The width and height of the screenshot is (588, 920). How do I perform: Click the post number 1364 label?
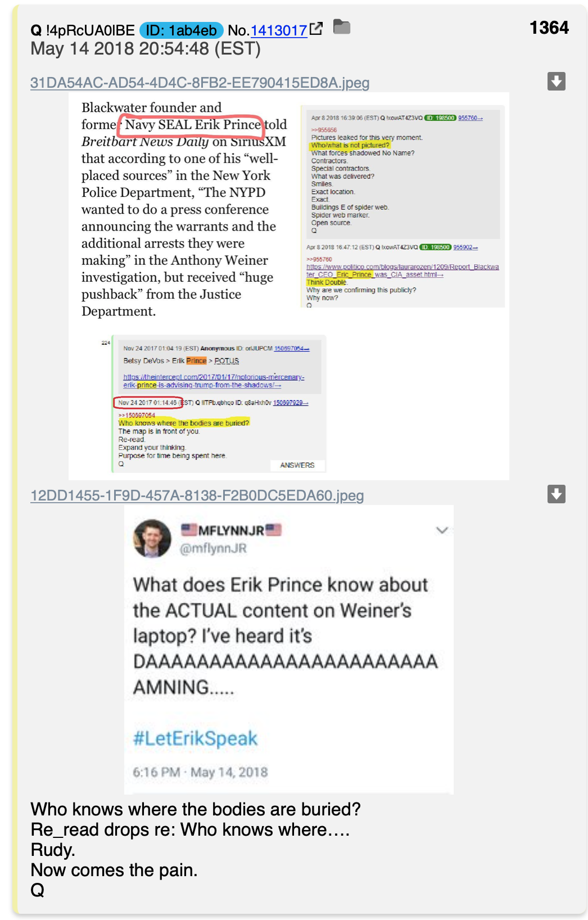[x=549, y=28]
